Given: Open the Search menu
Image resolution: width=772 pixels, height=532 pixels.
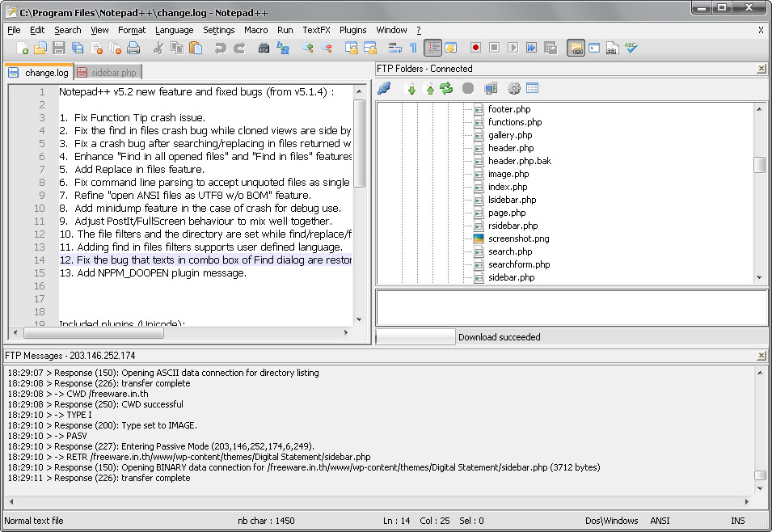Looking at the screenshot, I should [67, 30].
